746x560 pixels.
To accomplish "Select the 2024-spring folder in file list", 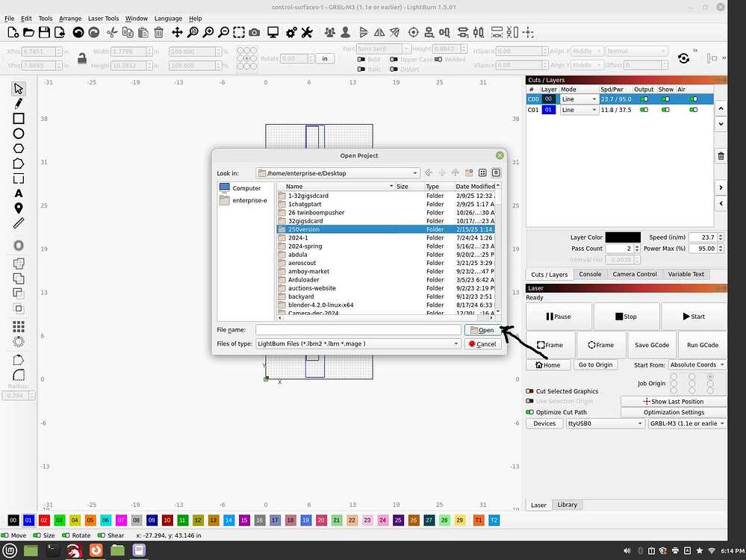I will tap(305, 246).
